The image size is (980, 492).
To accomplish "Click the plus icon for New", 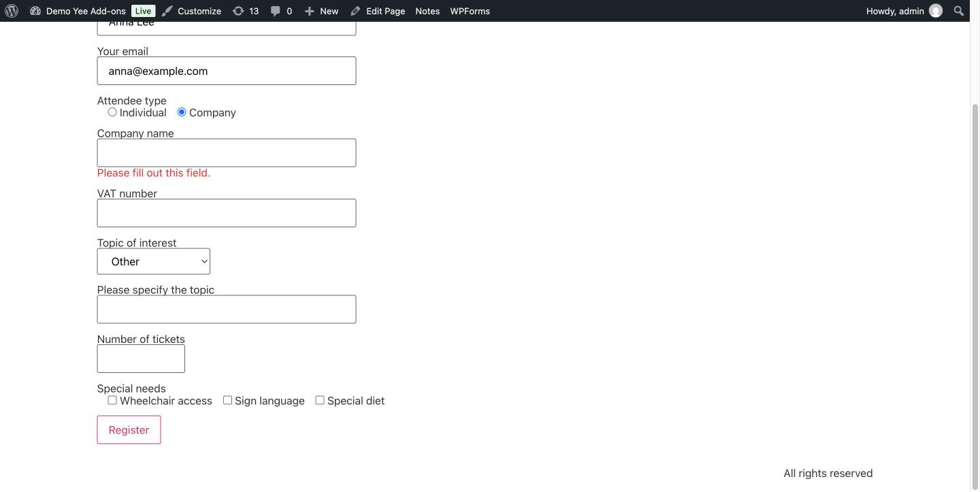I will 309,11.
